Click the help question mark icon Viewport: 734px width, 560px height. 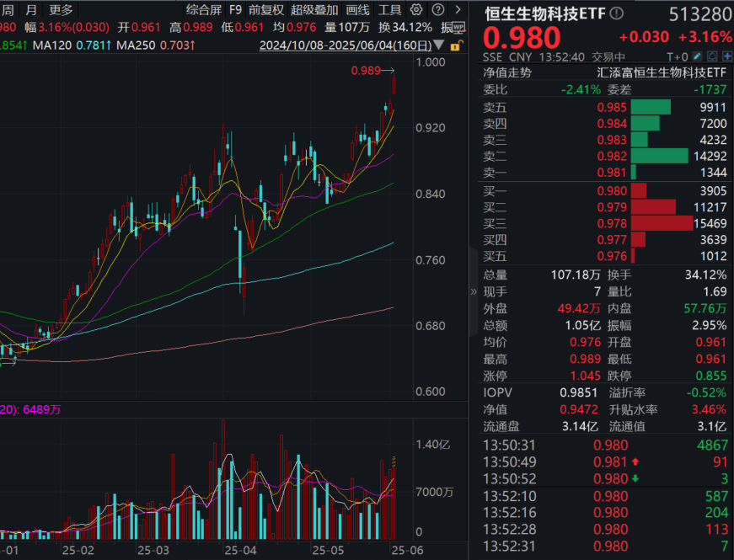(438, 9)
